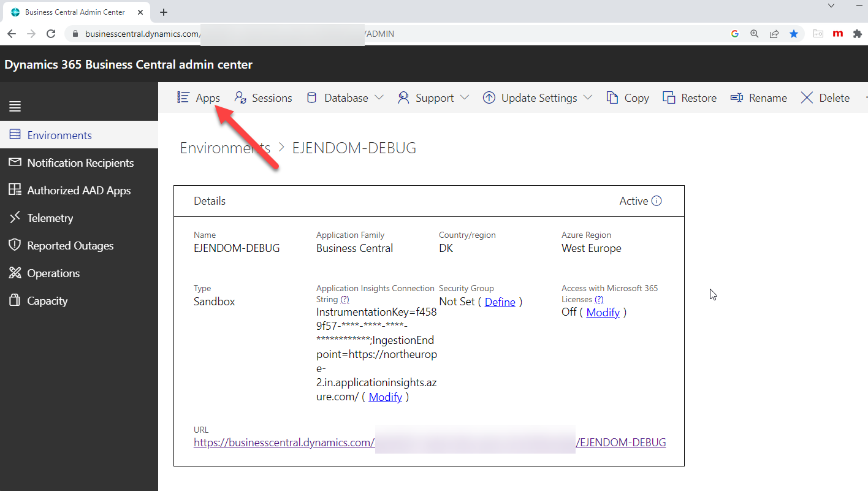Select the EJENDOM-DEBUG name value

237,248
